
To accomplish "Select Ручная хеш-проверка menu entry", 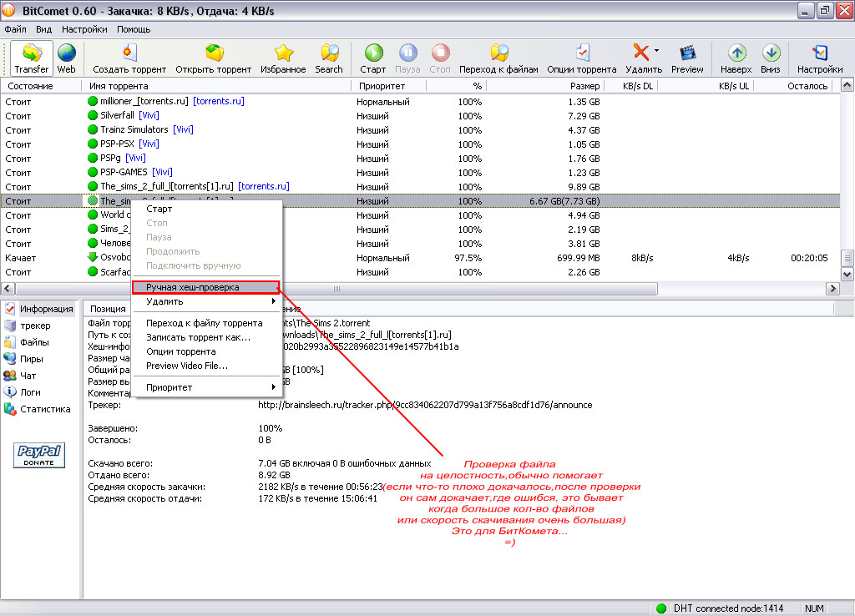I will 207,287.
